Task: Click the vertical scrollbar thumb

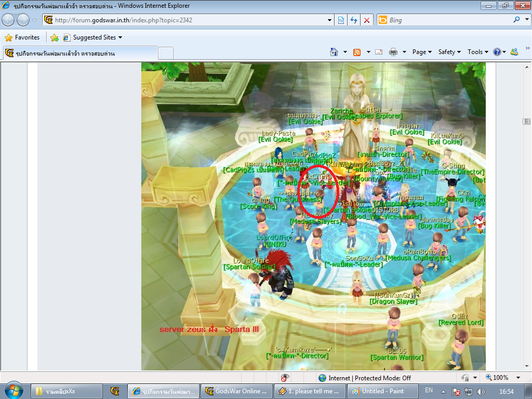Action: [527, 122]
